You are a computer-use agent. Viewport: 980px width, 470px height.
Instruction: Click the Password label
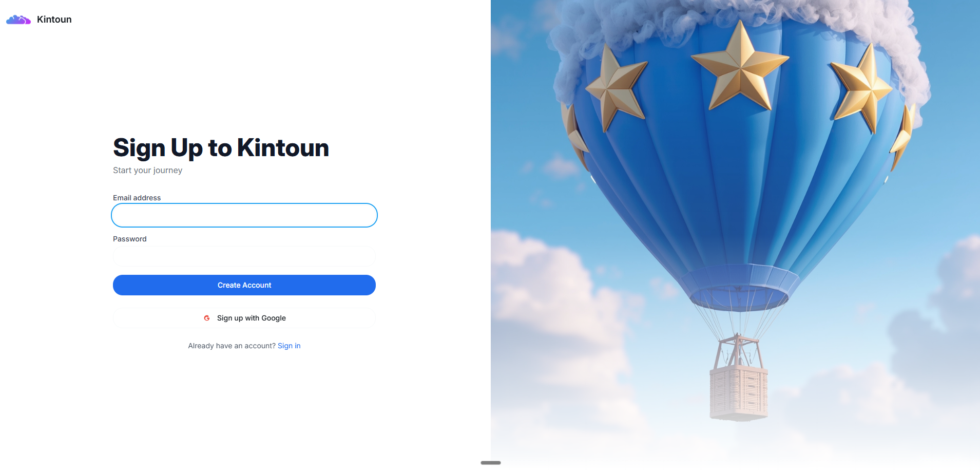[x=130, y=239]
